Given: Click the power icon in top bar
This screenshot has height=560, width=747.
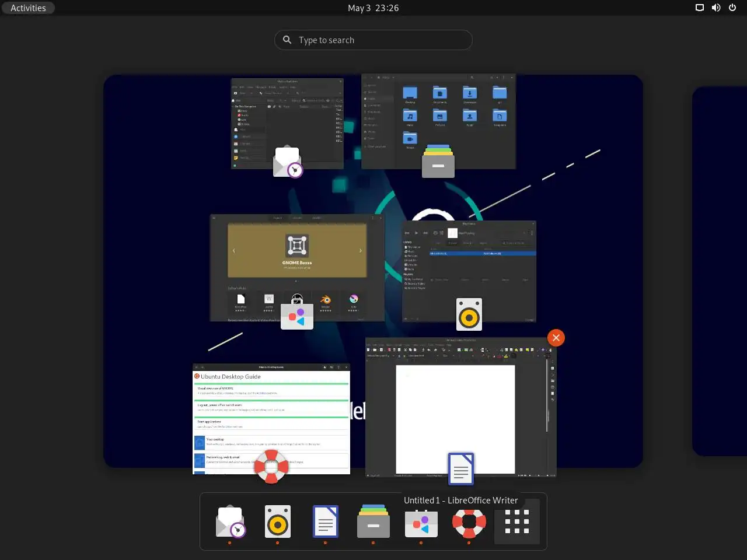Looking at the screenshot, I should click(732, 8).
